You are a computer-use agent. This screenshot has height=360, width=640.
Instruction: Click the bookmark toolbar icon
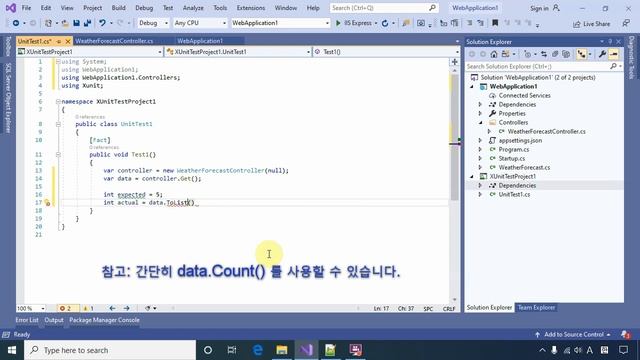coord(495,23)
